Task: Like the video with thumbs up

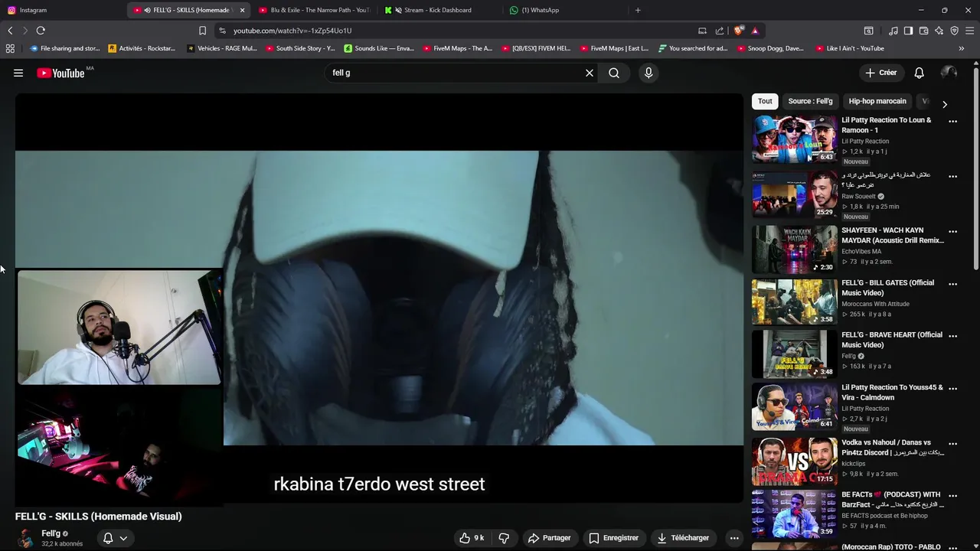Action: click(x=472, y=538)
